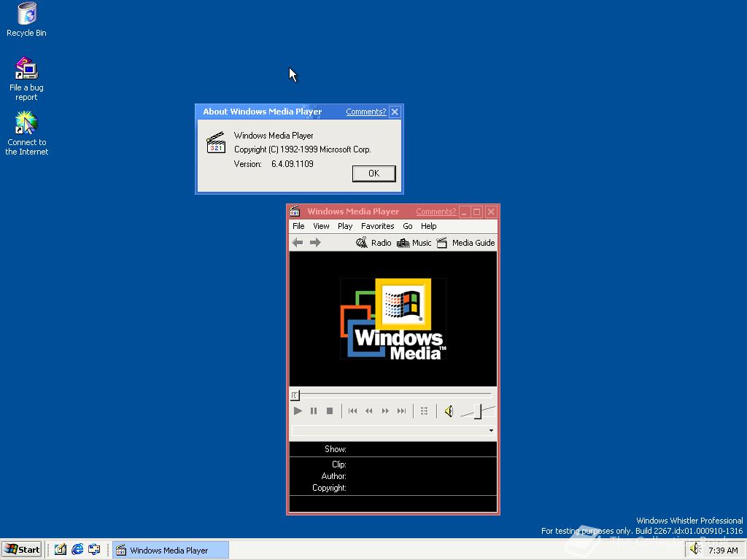Close the About Windows Media Player dialog
Viewport: 747px width, 560px height.
click(395, 112)
